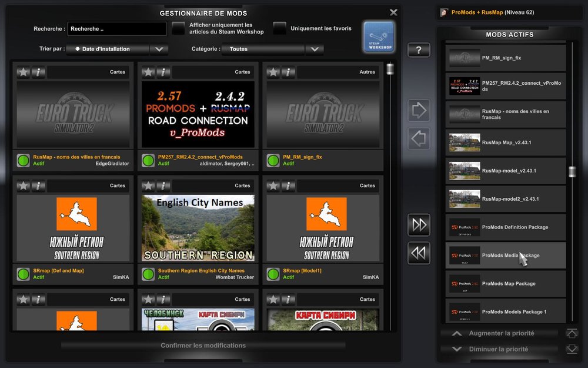Open the help question mark button
The height and width of the screenshot is (368, 588).
pos(419,49)
